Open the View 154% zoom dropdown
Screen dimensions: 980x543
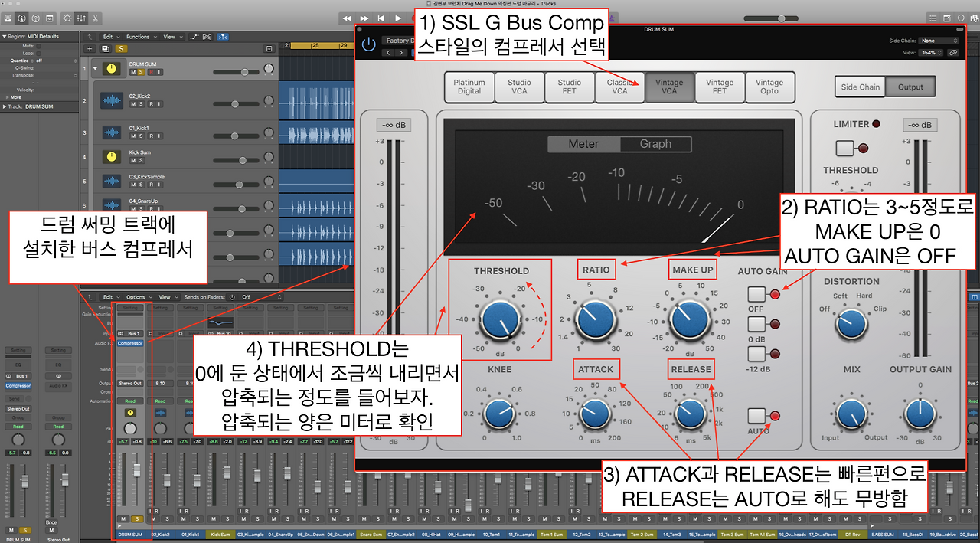coord(931,53)
